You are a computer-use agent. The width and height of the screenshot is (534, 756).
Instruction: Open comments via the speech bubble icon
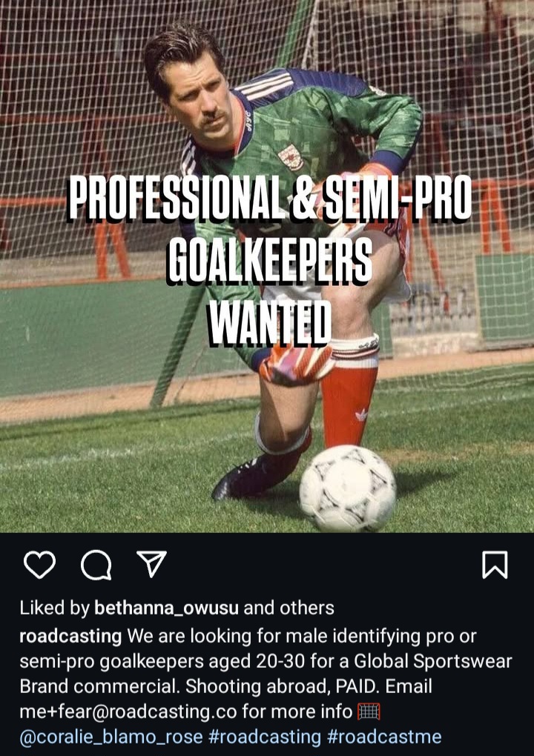(96, 565)
